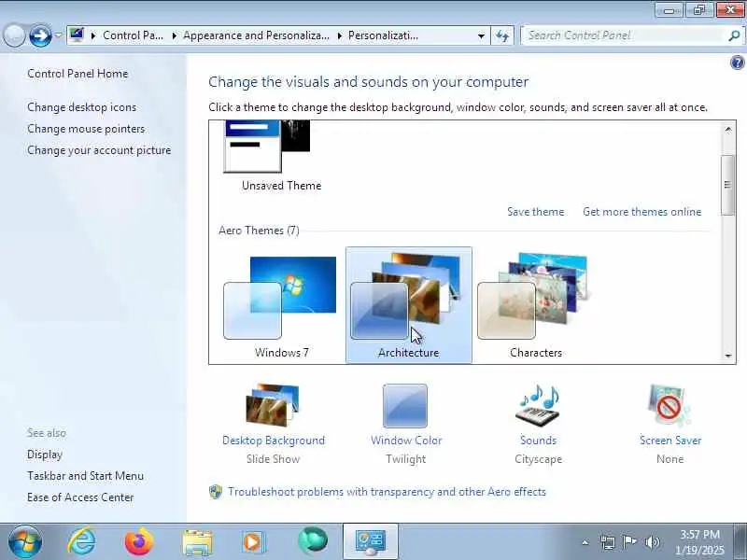Screen dimensions: 747x560
Task: Open the Action Center flag icon
Action: [629, 542]
